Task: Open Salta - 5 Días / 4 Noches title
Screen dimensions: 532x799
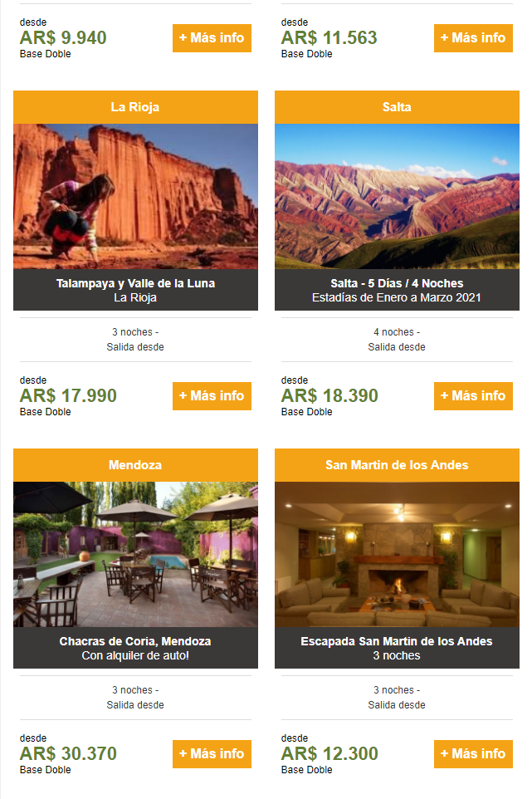Action: (397, 283)
